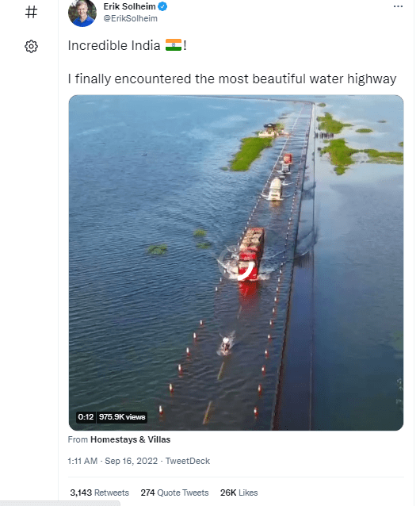Image resolution: width=420 pixels, height=506 pixels.
Task: Open the Homestays & Villas source link
Action: click(130, 439)
